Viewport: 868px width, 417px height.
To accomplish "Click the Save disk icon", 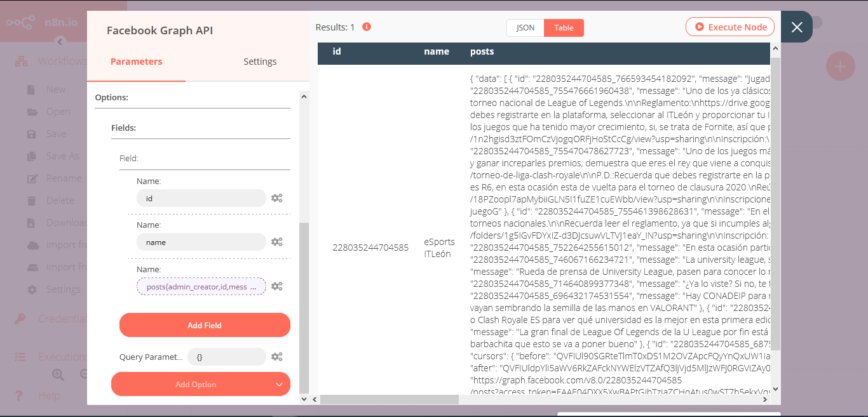I will 32,134.
